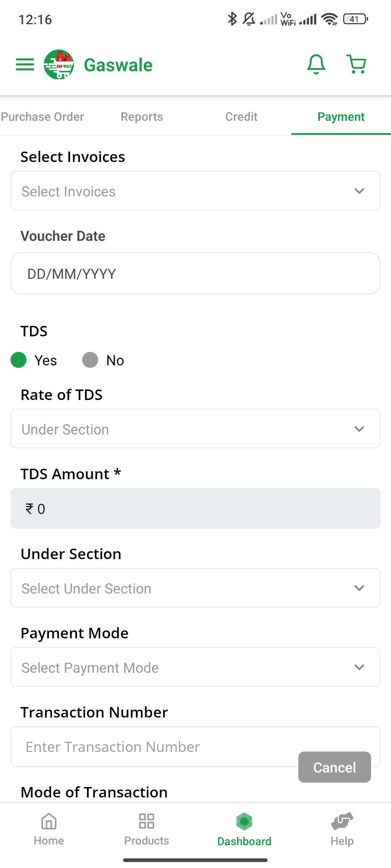The image size is (391, 868).
Task: Tap the Gaswale logo icon
Action: tap(59, 65)
